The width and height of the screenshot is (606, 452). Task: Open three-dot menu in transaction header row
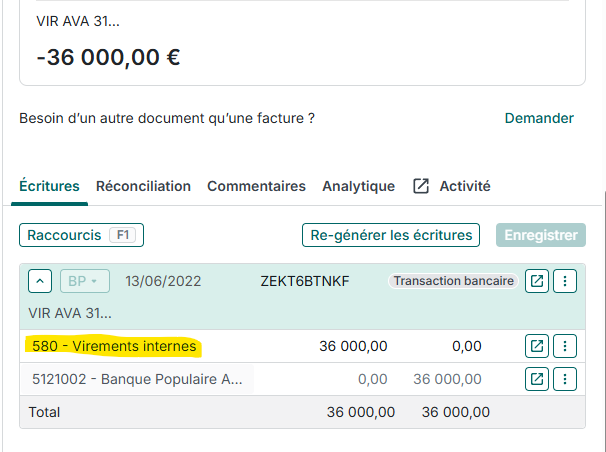[x=566, y=281]
